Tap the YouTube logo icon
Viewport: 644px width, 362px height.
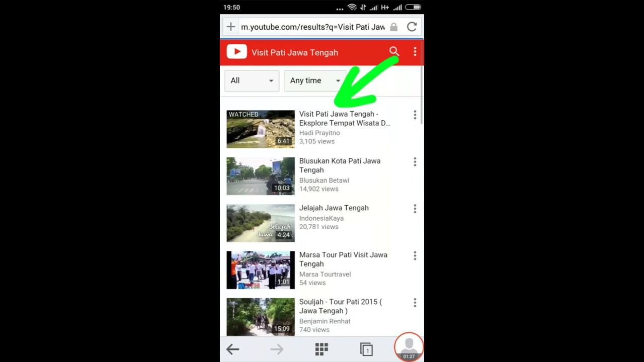(236, 52)
